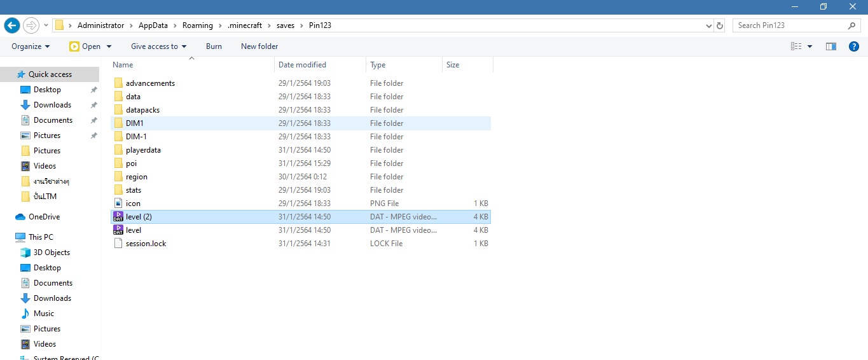
Task: Open 3D Objects under This PC
Action: pos(52,253)
